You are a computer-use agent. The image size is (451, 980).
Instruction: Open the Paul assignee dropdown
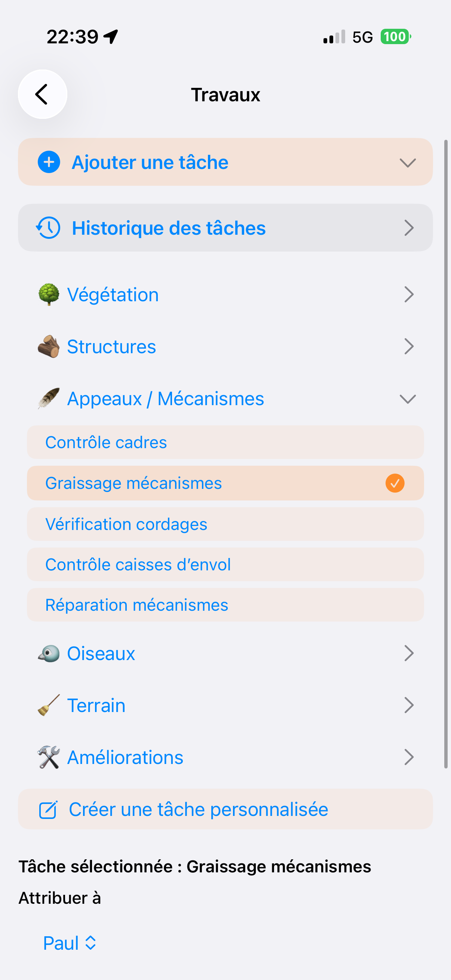[x=70, y=943]
